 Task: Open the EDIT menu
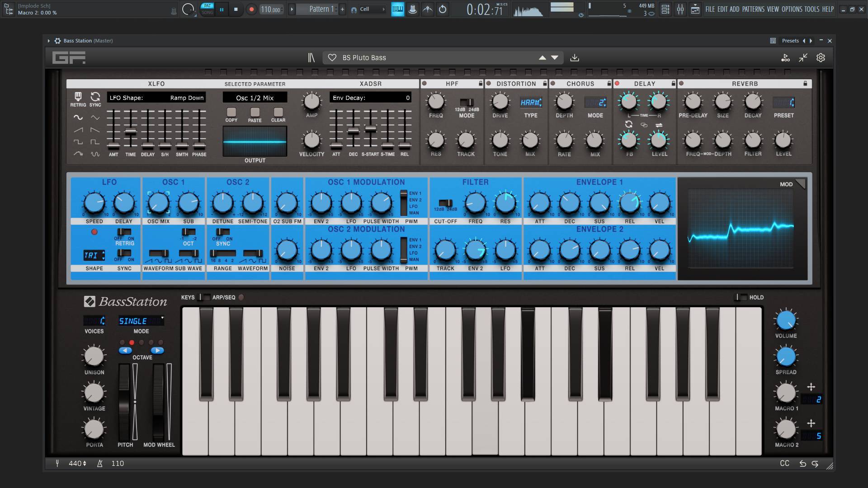[x=722, y=9]
